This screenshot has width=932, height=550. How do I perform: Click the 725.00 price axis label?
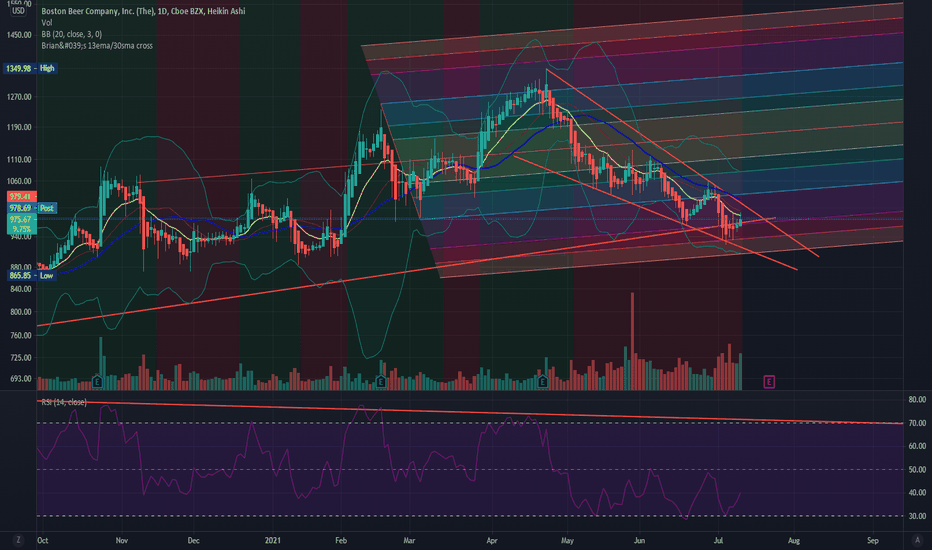(x=20, y=357)
